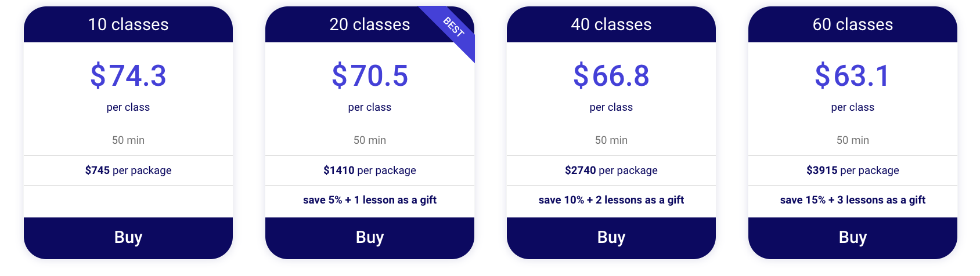The image size is (980, 276).
Task: Select the $63.1 price figure
Action: (x=853, y=76)
